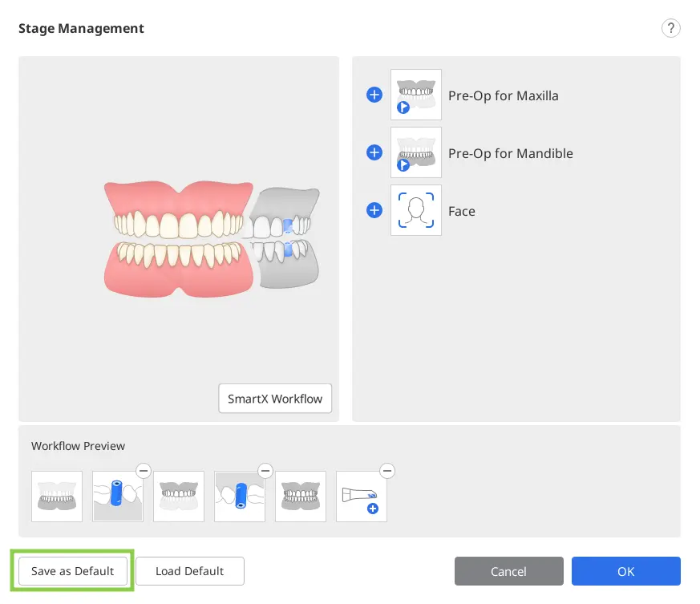
Task: Click the pink denture model illustration
Action: [179, 239]
